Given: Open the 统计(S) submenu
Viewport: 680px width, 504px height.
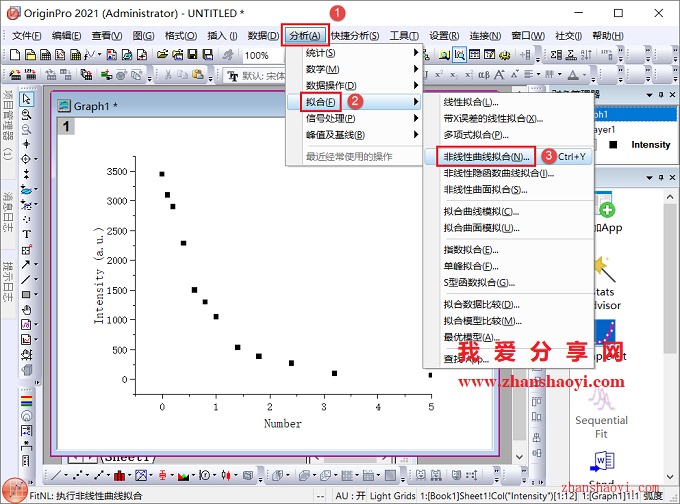Looking at the screenshot, I should coord(354,53).
